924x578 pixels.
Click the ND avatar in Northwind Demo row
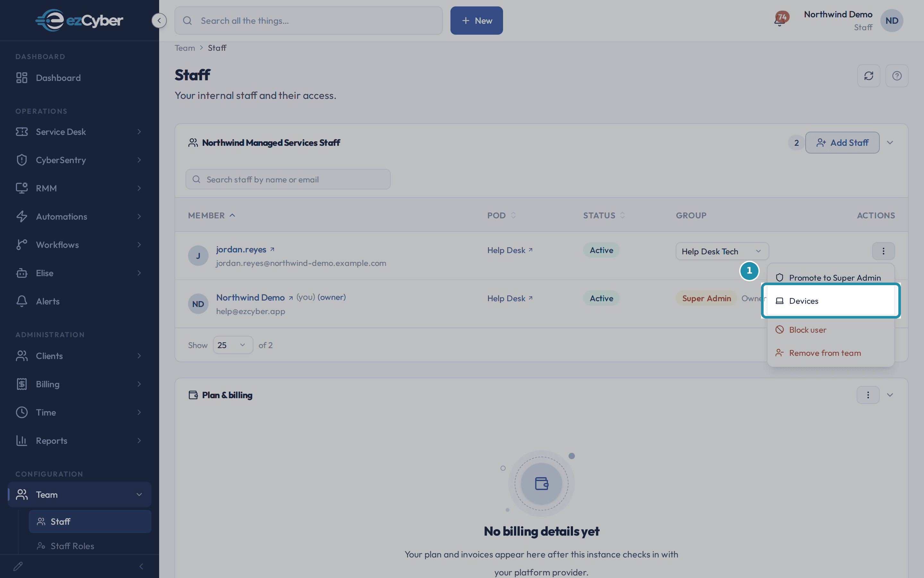[x=198, y=304]
